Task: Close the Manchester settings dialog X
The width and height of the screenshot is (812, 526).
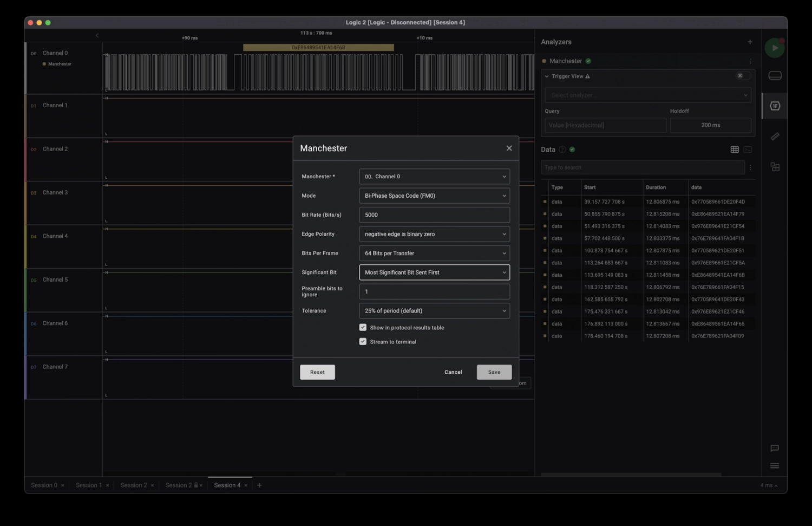Action: (x=509, y=148)
